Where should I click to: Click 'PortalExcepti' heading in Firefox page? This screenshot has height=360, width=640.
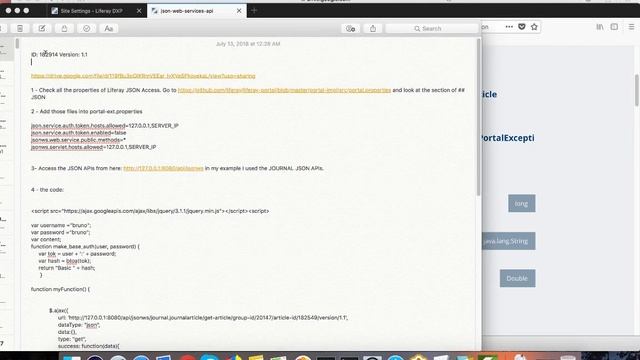click(x=508, y=138)
